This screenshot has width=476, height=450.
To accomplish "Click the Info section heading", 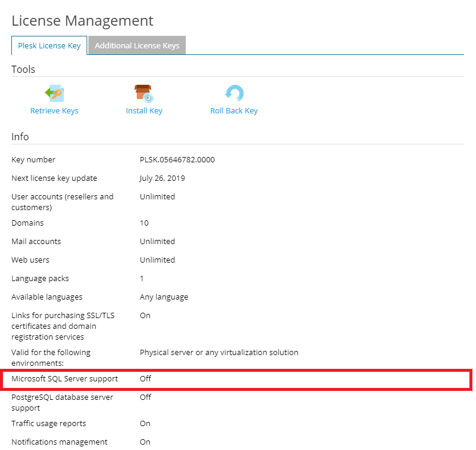I will 20,137.
